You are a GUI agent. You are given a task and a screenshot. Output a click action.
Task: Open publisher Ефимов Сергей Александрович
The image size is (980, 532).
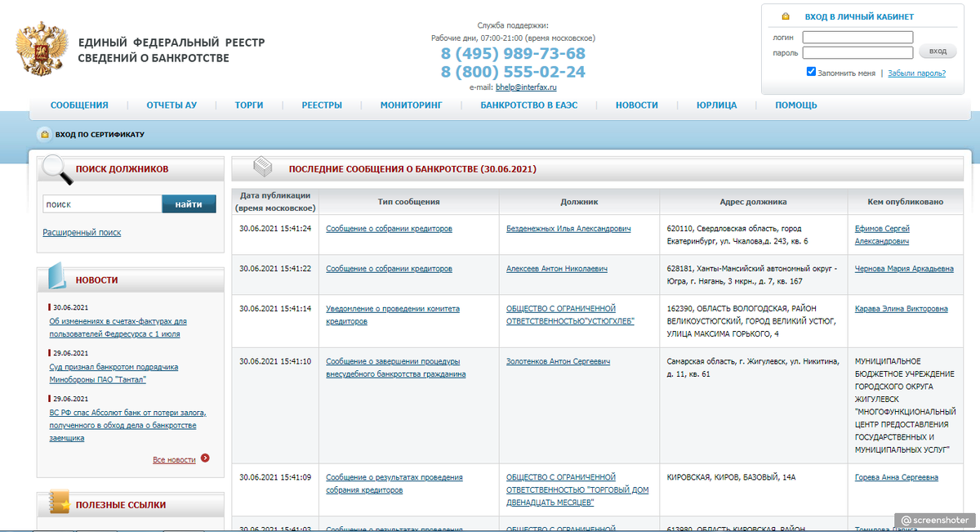click(x=882, y=235)
